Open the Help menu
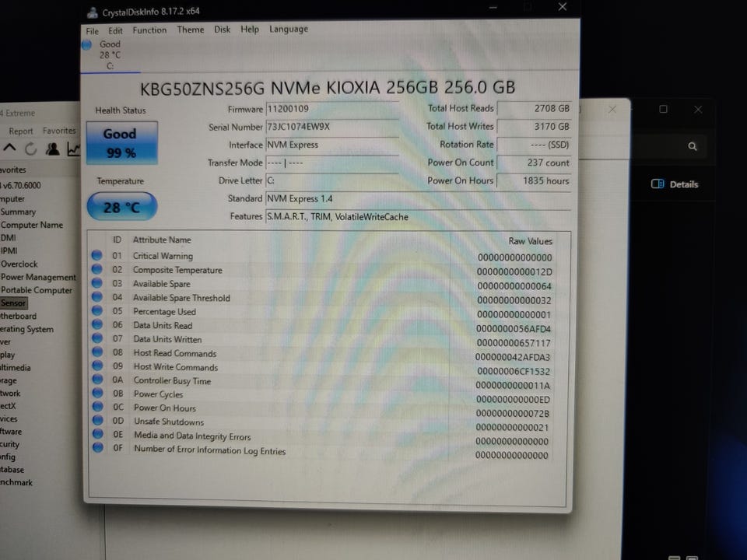Image resolution: width=747 pixels, height=560 pixels. [250, 30]
